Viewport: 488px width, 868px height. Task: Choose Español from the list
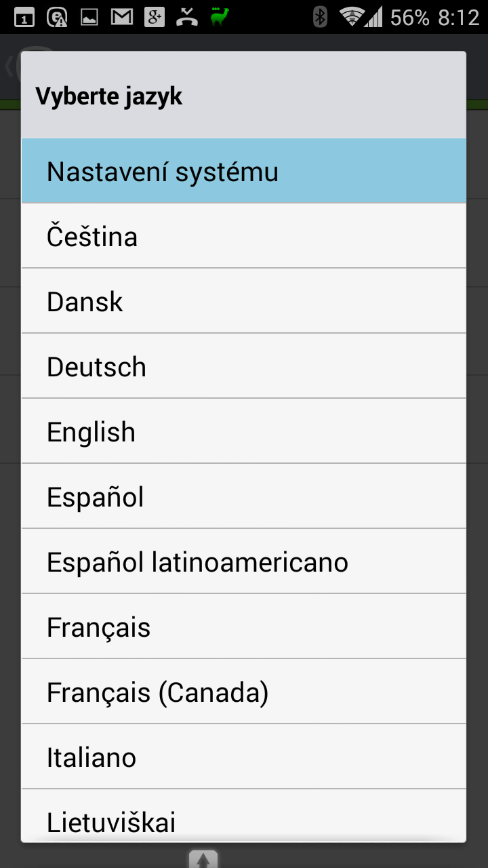(244, 496)
